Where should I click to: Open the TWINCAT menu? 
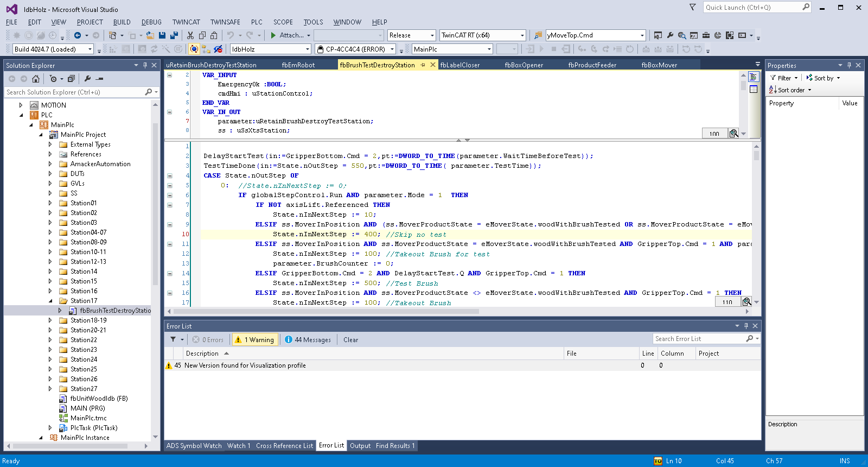coord(186,22)
